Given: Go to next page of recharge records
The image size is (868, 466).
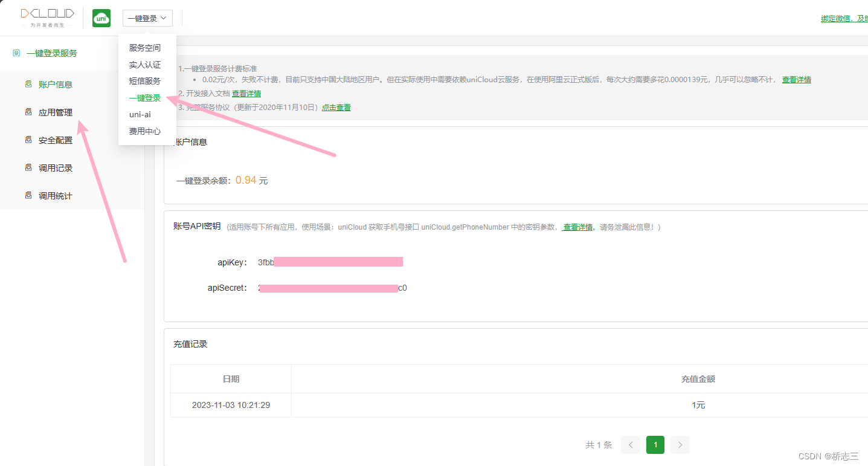Looking at the screenshot, I should point(680,444).
